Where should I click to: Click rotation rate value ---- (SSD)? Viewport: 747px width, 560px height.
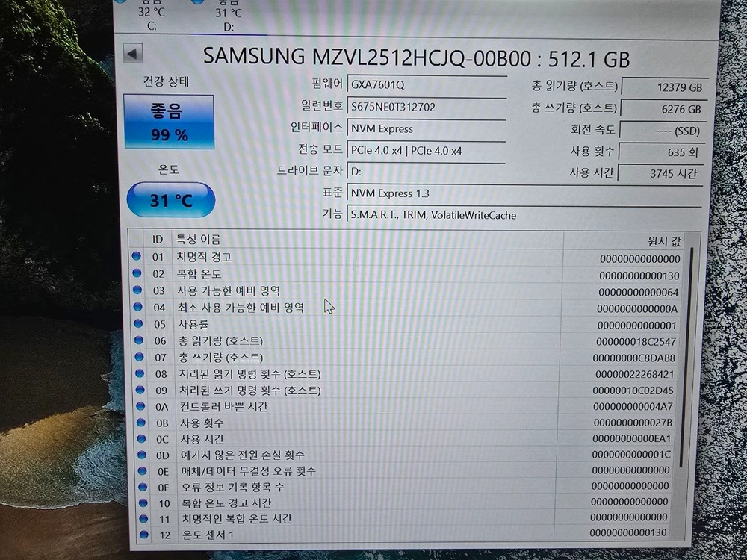point(662,131)
